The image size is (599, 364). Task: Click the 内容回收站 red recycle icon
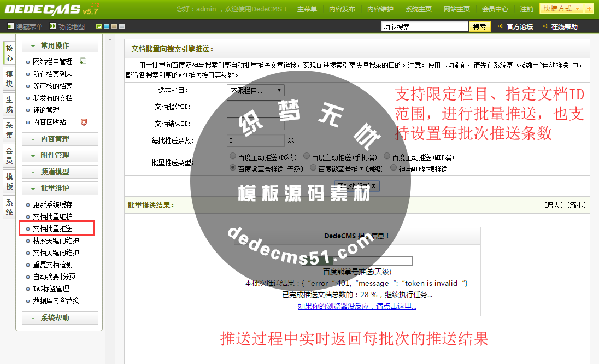tap(83, 122)
